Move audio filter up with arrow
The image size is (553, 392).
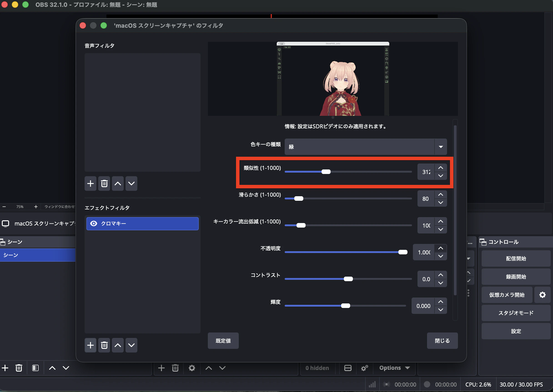(118, 184)
